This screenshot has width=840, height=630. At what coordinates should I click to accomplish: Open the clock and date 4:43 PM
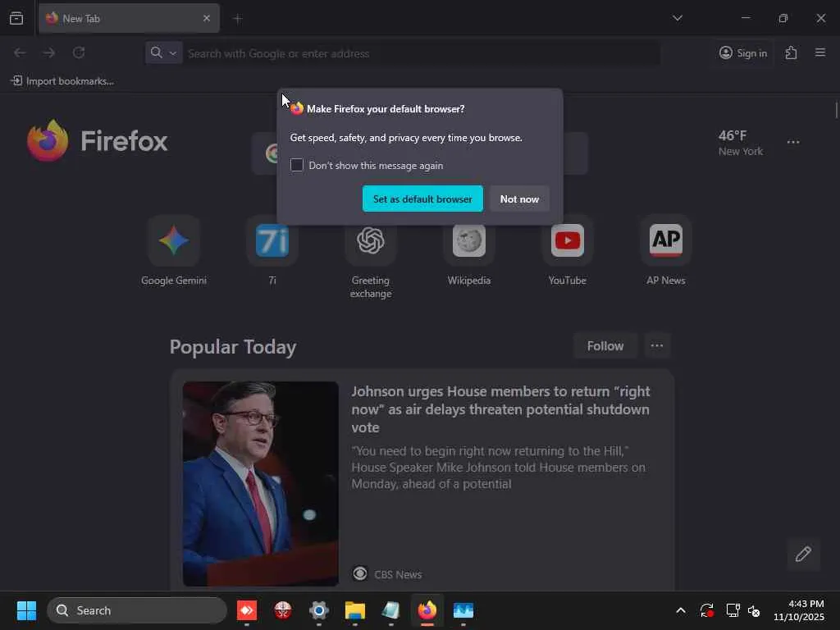(x=799, y=610)
